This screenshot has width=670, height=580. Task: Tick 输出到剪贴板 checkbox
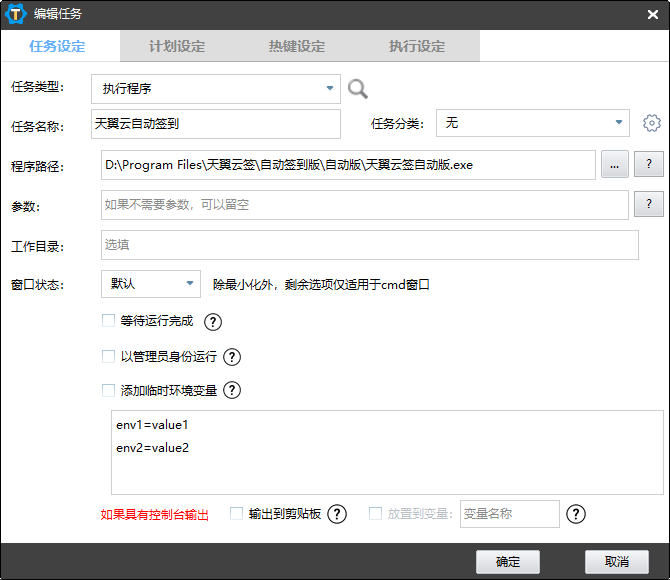pyautogui.click(x=236, y=513)
